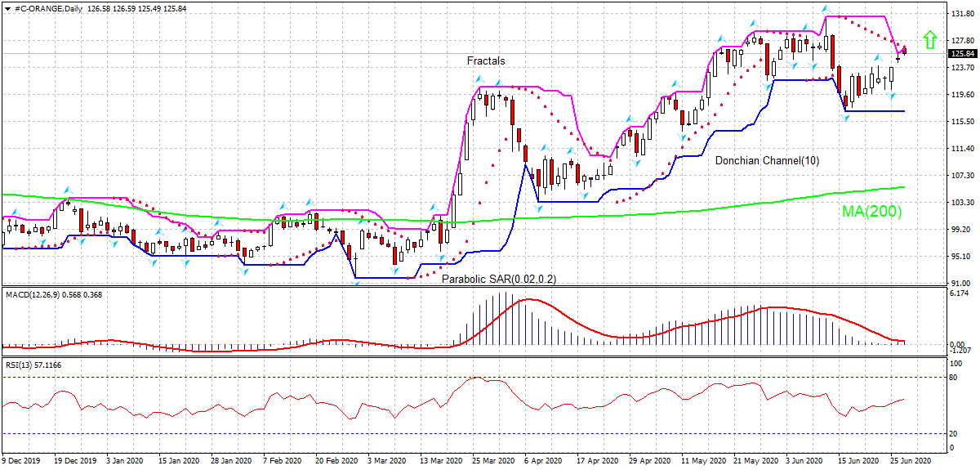980x470 pixels.
Task: Click the 25 Mar 2020 date label
Action: click(491, 461)
